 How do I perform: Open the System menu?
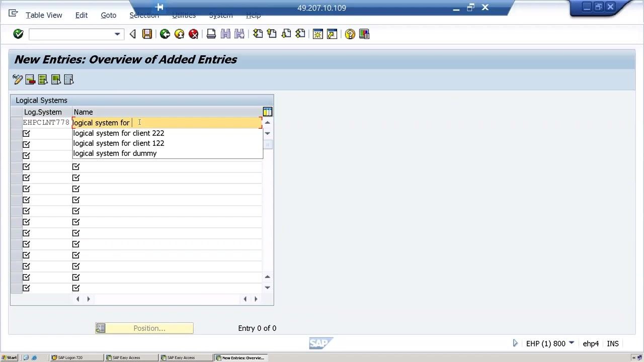(x=221, y=15)
